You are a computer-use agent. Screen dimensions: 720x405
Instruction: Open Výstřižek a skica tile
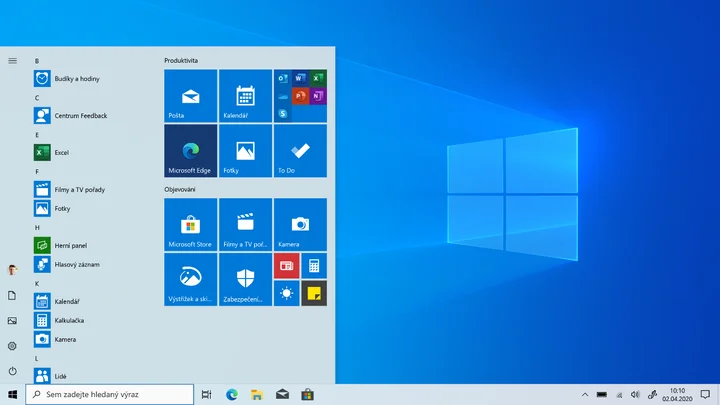tap(191, 280)
